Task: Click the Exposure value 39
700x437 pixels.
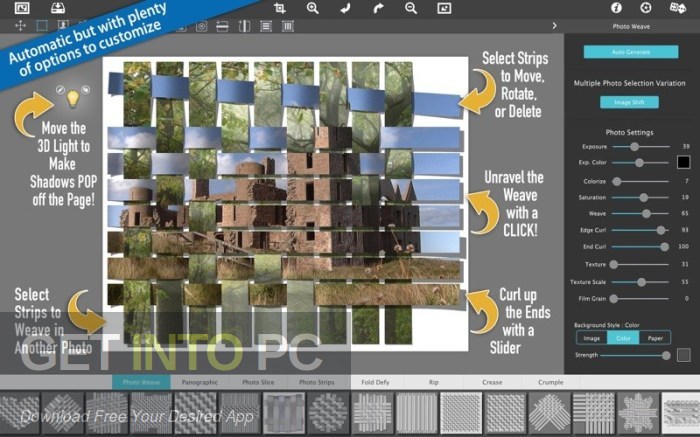Action: point(686,146)
